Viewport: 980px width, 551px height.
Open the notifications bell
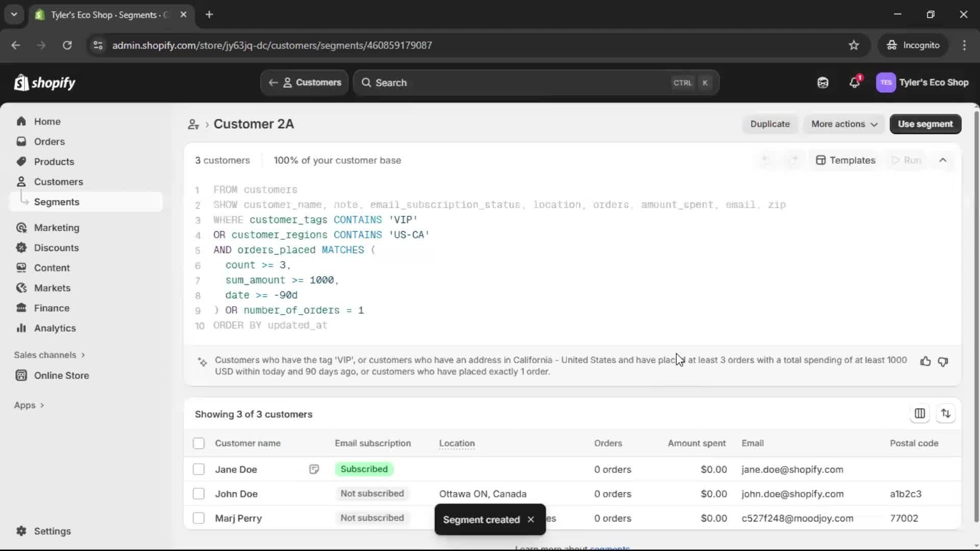pos(855,83)
